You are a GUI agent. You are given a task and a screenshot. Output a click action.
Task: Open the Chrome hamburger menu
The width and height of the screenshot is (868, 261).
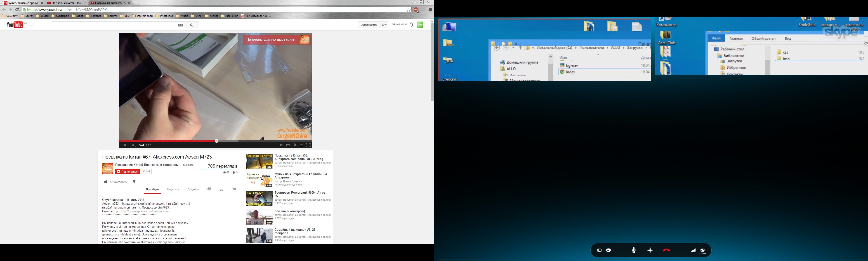tap(430, 10)
